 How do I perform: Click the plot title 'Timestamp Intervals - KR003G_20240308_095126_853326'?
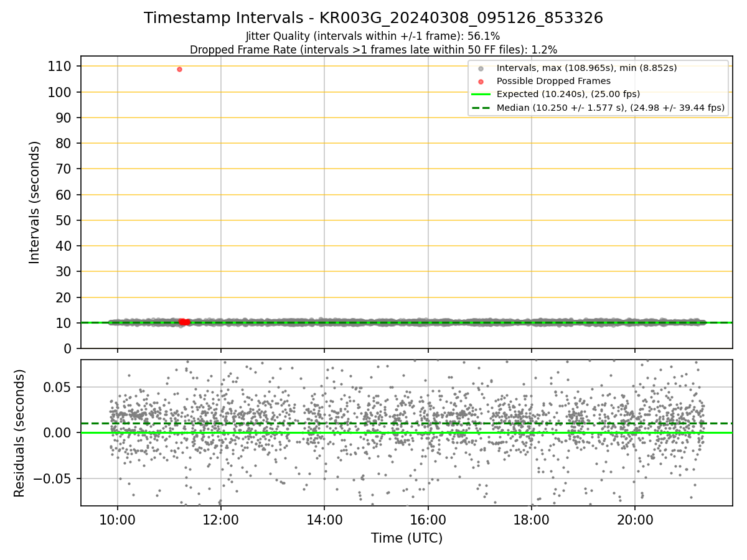[x=374, y=18]
